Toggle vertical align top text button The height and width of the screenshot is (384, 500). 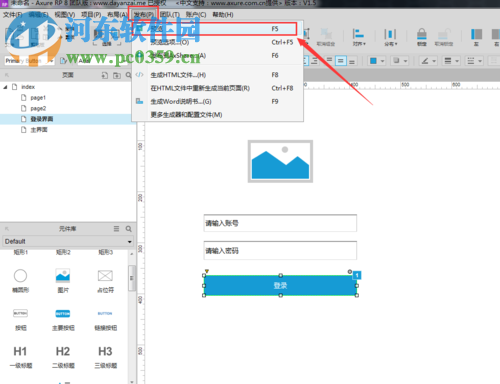(329, 61)
